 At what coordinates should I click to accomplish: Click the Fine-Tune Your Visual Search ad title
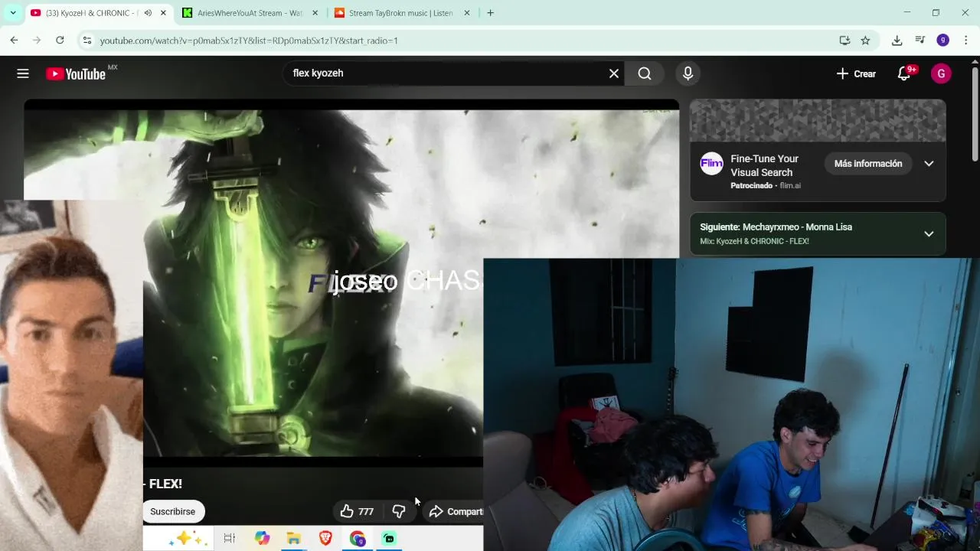764,165
